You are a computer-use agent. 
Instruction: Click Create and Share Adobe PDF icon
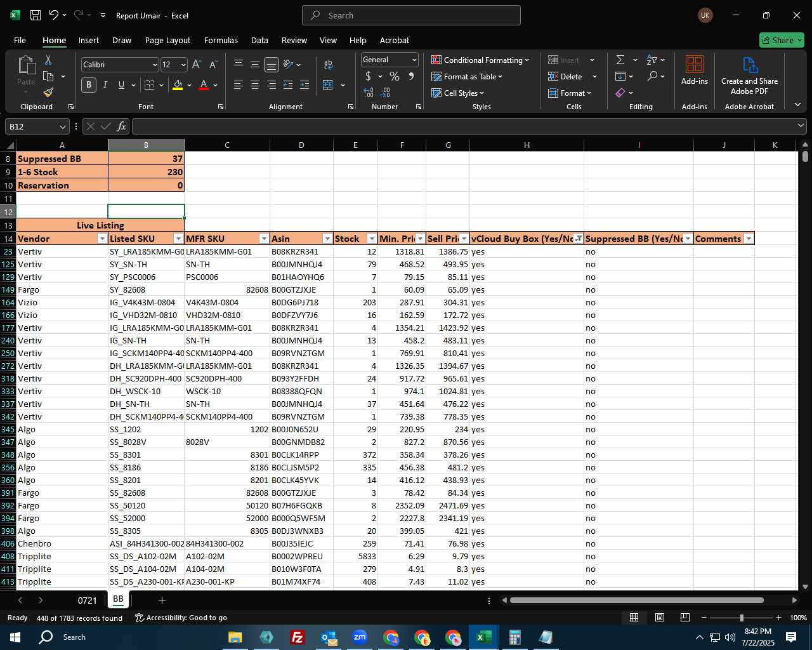[x=750, y=65]
